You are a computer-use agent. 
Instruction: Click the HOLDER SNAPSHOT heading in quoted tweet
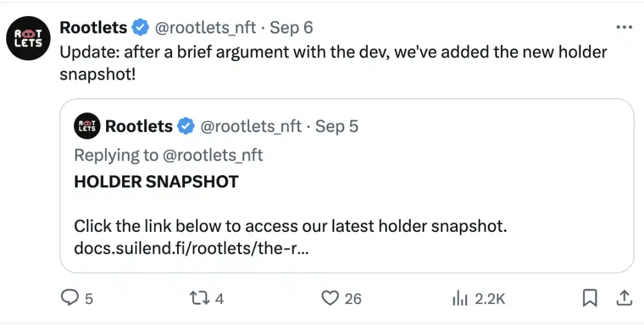(156, 182)
